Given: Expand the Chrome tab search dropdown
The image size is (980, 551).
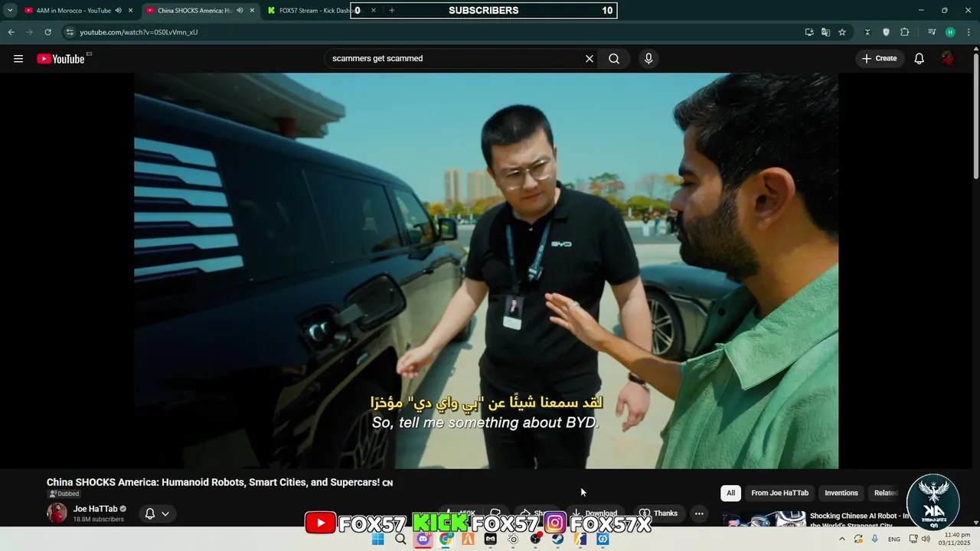Looking at the screenshot, I should (x=10, y=11).
